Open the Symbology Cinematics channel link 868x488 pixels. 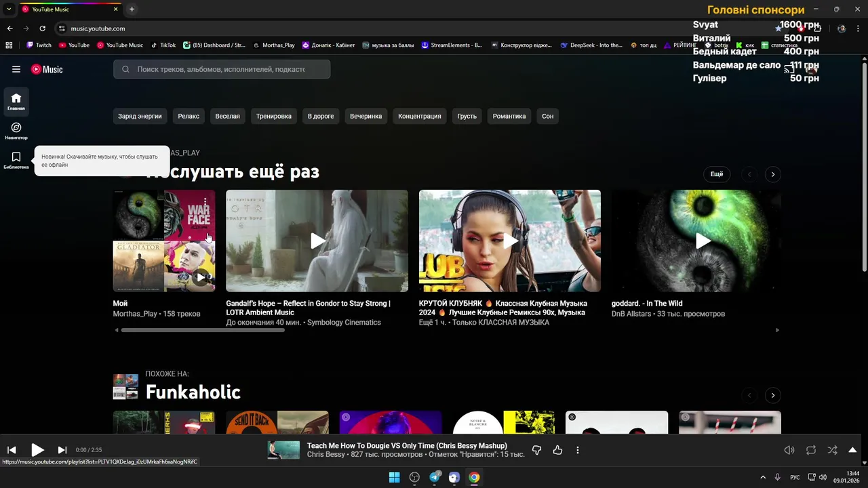coord(344,323)
